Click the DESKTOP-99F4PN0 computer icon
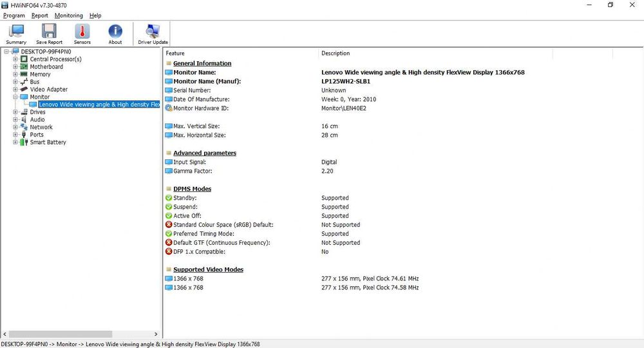This screenshot has height=348, width=644. tap(15, 52)
